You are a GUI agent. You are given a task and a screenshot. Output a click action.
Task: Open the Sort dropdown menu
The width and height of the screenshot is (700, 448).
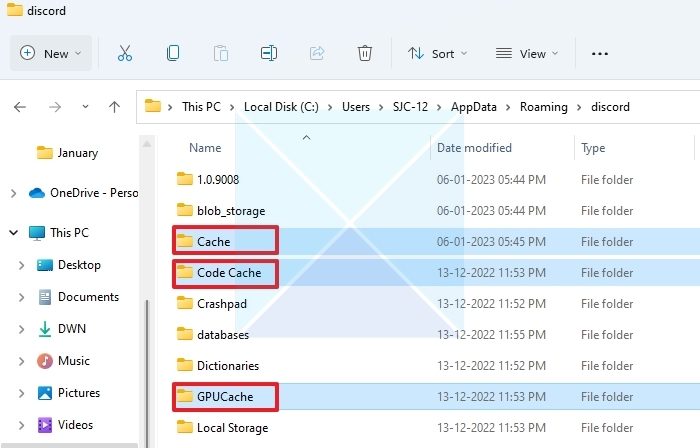(x=438, y=54)
